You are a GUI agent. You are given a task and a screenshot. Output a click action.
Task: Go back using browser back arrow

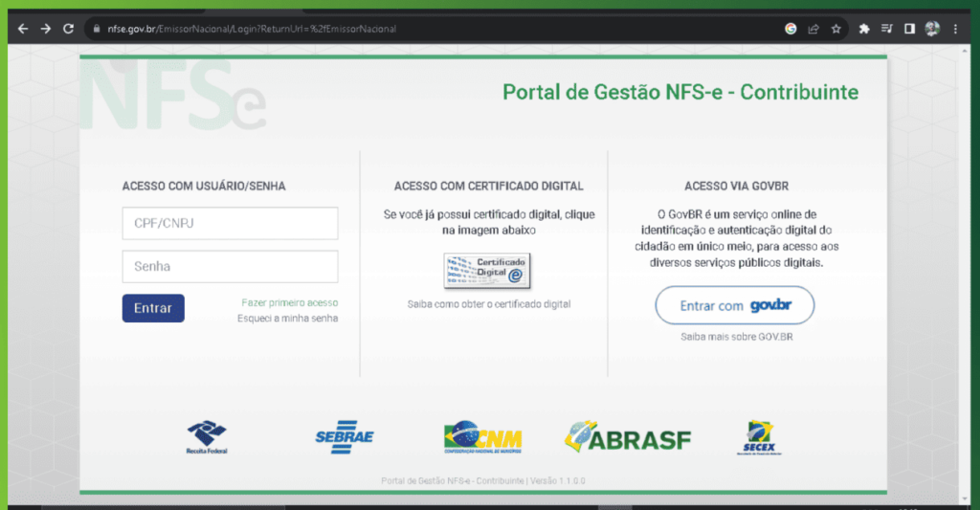point(23,29)
